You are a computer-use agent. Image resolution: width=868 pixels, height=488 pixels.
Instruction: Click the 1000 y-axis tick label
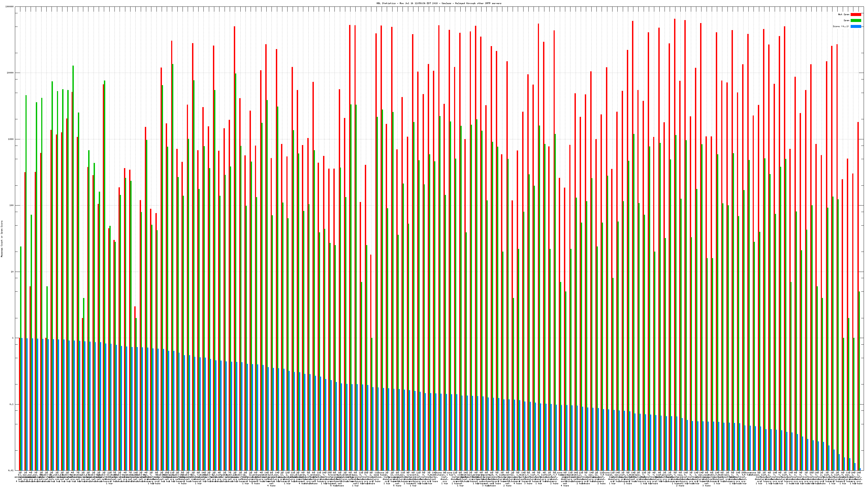[11, 139]
